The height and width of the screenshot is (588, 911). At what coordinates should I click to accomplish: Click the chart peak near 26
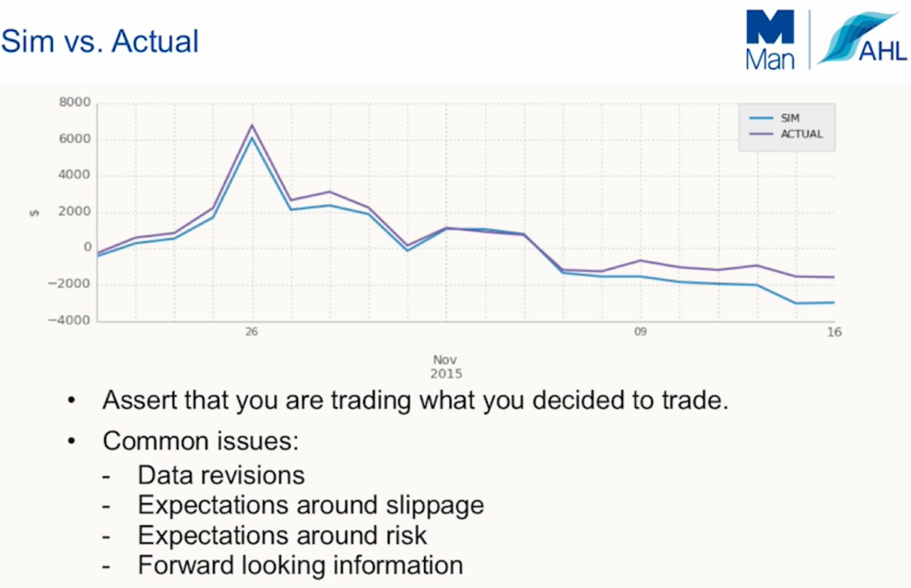(252, 126)
